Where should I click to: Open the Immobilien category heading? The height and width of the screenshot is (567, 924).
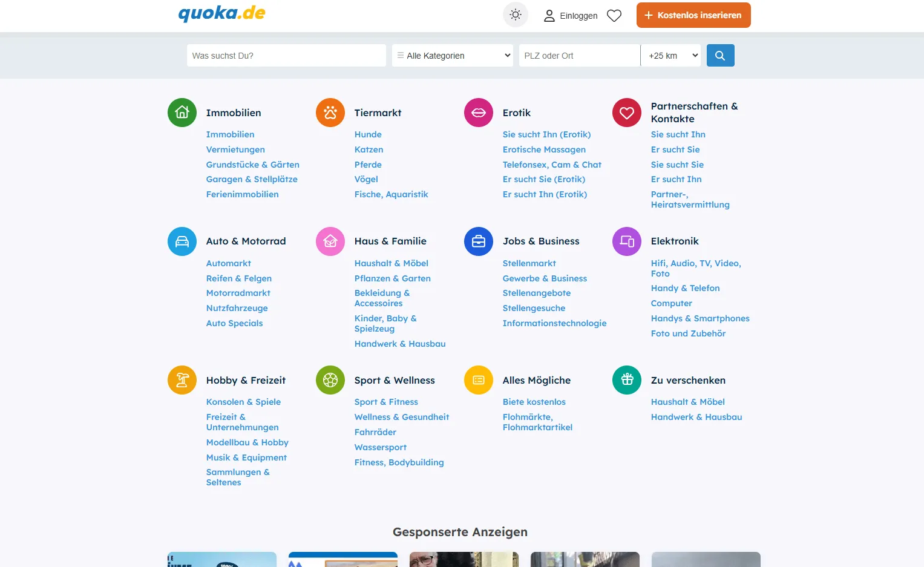tap(234, 113)
